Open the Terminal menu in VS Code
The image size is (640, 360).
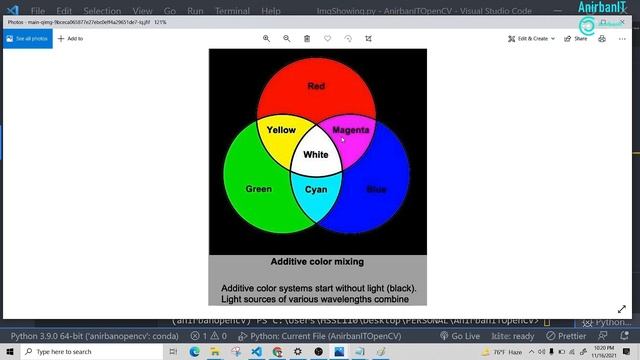click(x=232, y=11)
